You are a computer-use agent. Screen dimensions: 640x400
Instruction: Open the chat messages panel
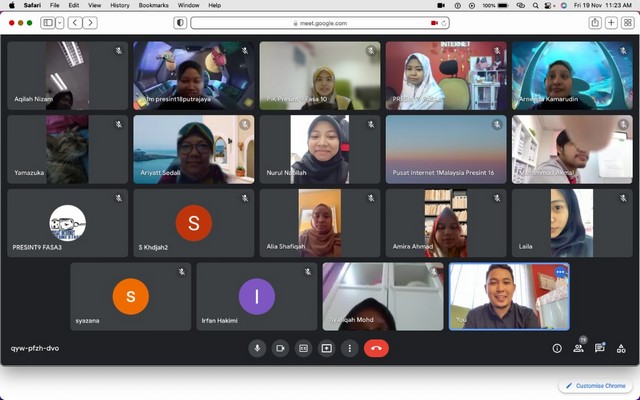[x=600, y=348]
